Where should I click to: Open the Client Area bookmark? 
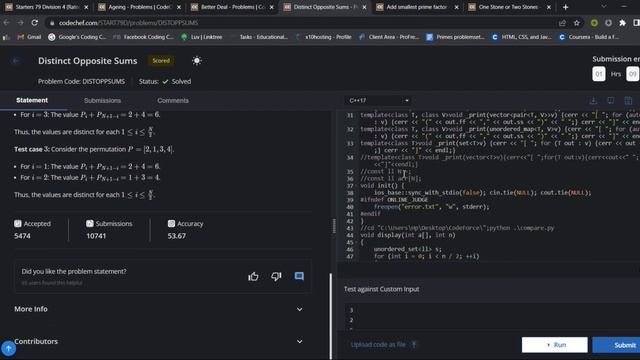click(x=389, y=37)
